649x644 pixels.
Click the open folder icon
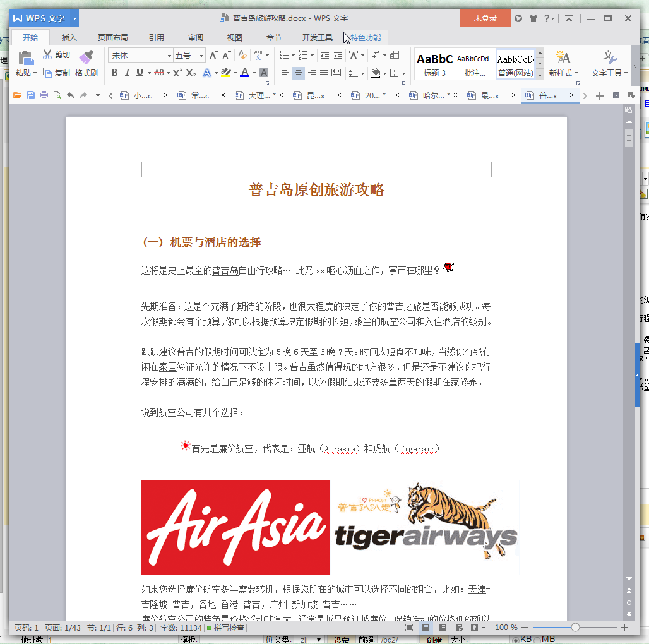(x=17, y=95)
